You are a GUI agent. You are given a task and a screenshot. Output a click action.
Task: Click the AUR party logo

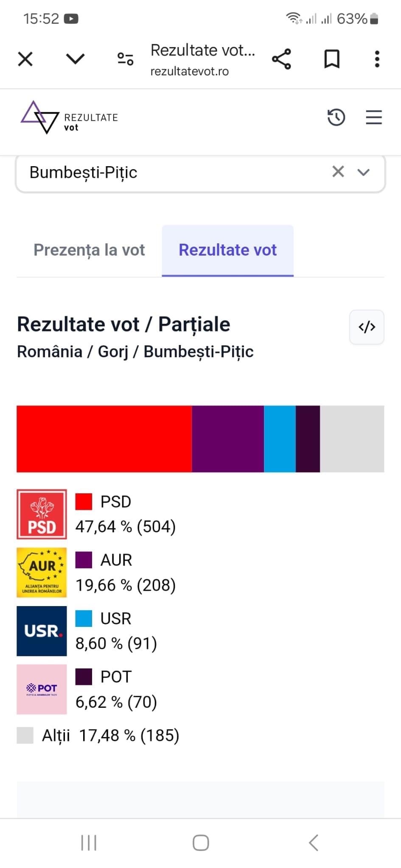point(42,573)
